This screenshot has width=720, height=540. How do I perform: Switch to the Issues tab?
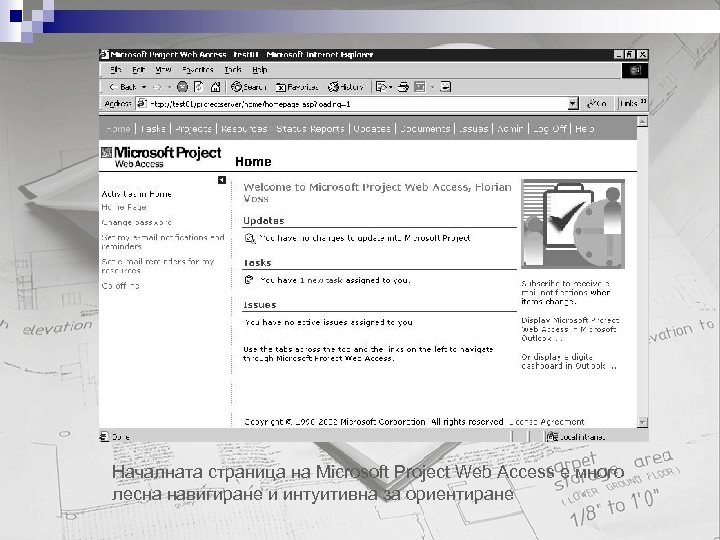tap(473, 129)
